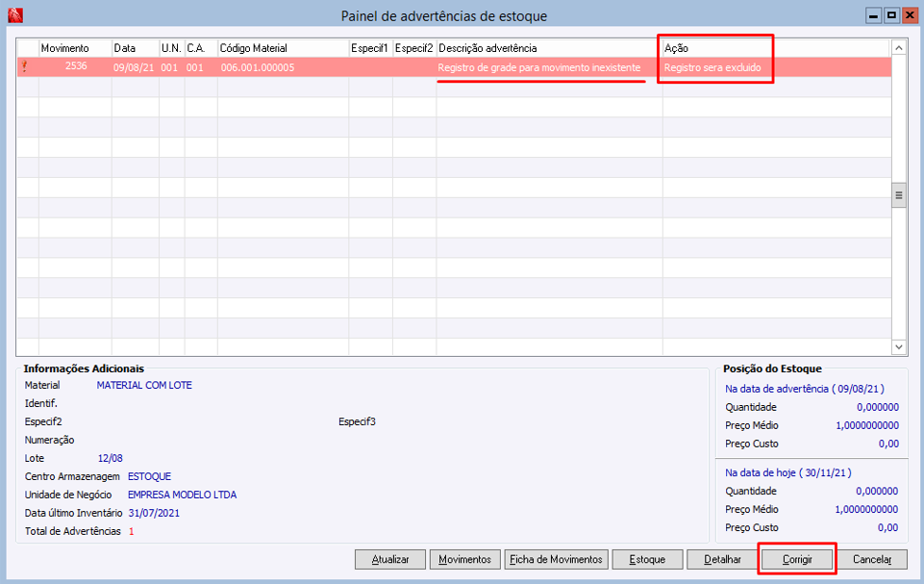Click 'Na data de advertência ( 09/08/21 )' heading
The width and height of the screenshot is (924, 584).
[x=805, y=389]
